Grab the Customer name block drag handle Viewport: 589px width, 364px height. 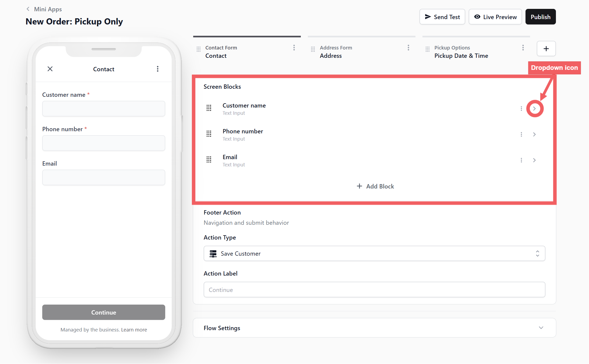[209, 108]
